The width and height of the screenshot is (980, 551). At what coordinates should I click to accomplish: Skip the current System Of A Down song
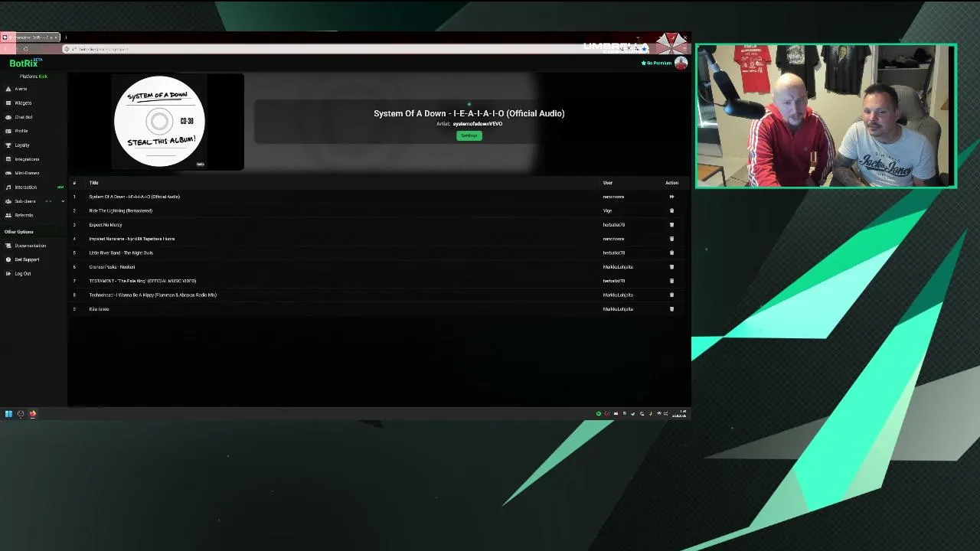pyautogui.click(x=671, y=197)
